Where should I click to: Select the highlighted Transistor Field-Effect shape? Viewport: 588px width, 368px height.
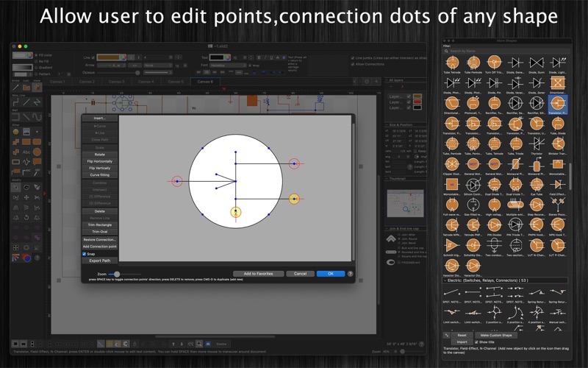558,103
